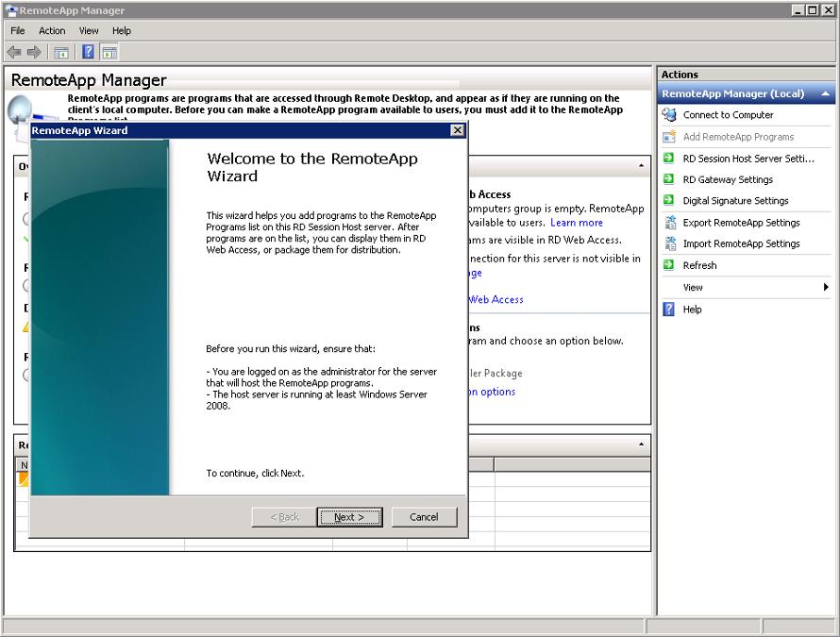
Task: Click Next in the RemoteApp Wizard
Action: (x=348, y=517)
